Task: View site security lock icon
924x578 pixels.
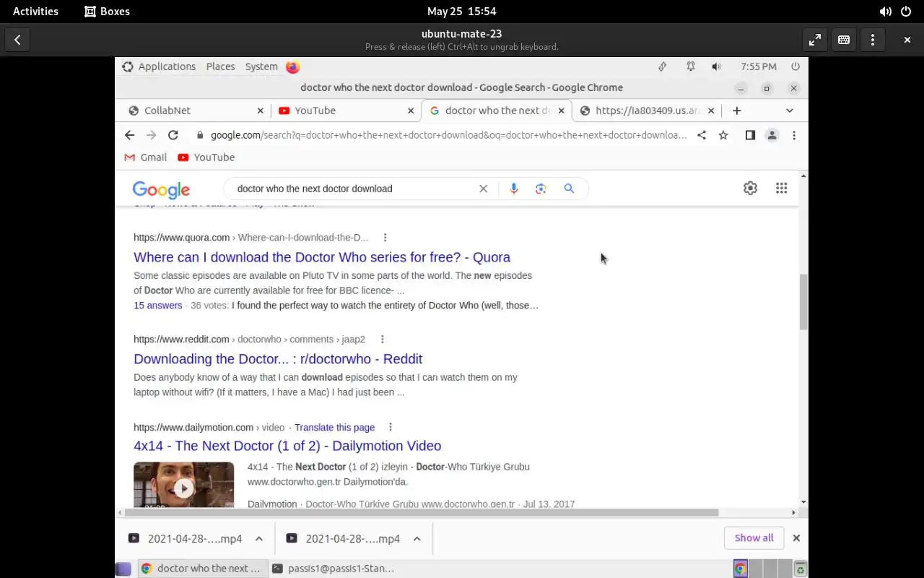Action: [x=200, y=135]
